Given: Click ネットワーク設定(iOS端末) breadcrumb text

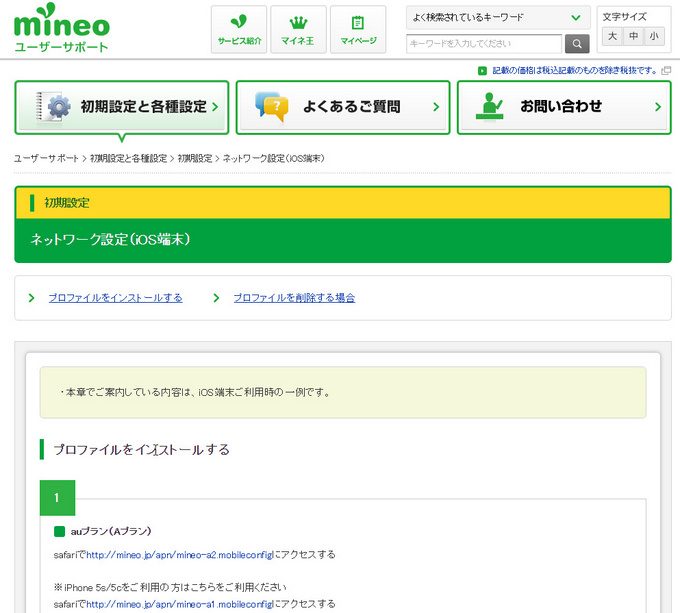Looking at the screenshot, I should [274, 158].
